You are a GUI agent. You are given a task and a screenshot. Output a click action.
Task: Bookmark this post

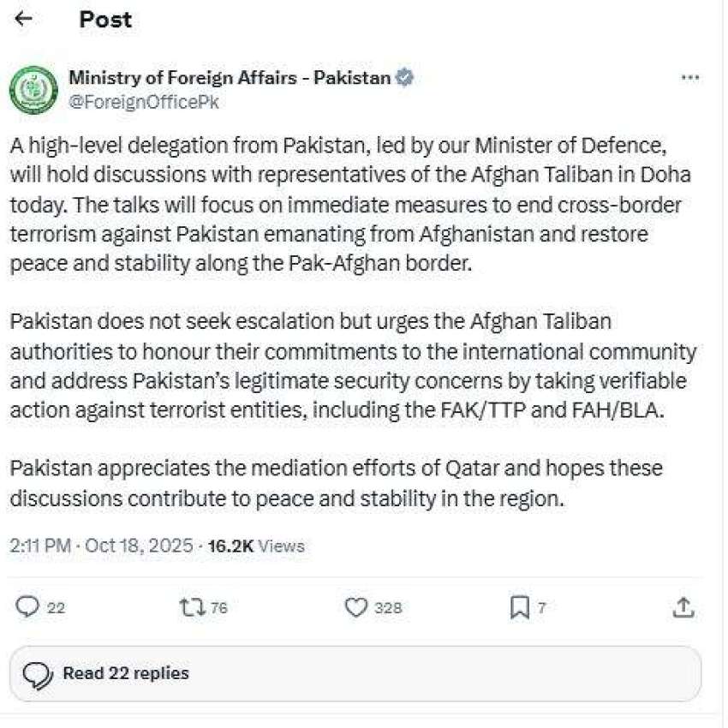(519, 607)
